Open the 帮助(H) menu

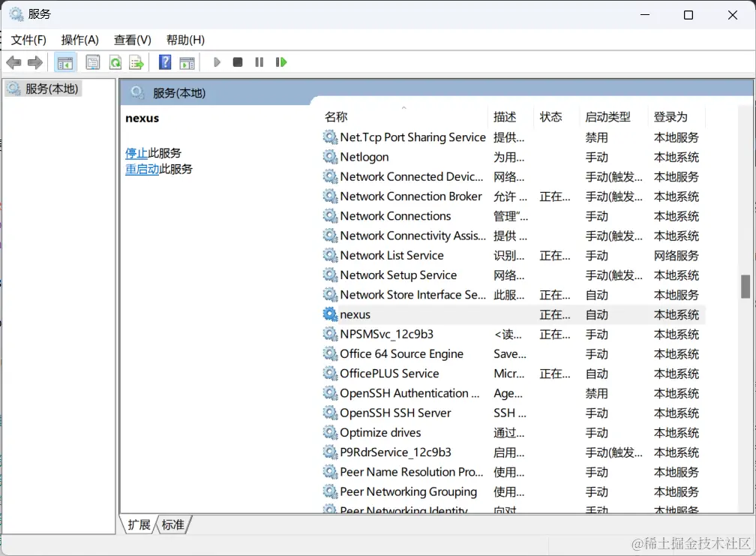click(x=186, y=40)
